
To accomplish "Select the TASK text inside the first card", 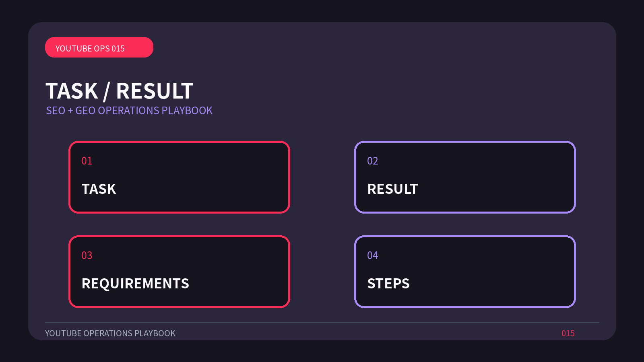I will [x=99, y=189].
